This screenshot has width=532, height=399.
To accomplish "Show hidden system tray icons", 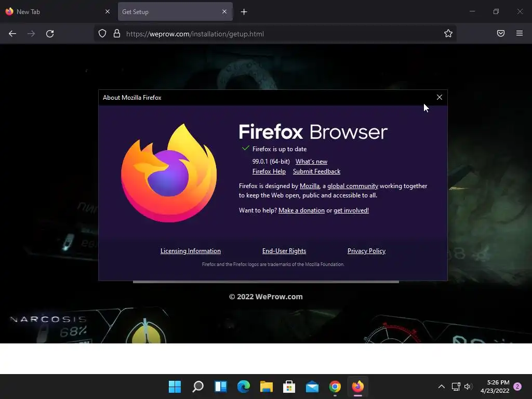I will [442, 387].
